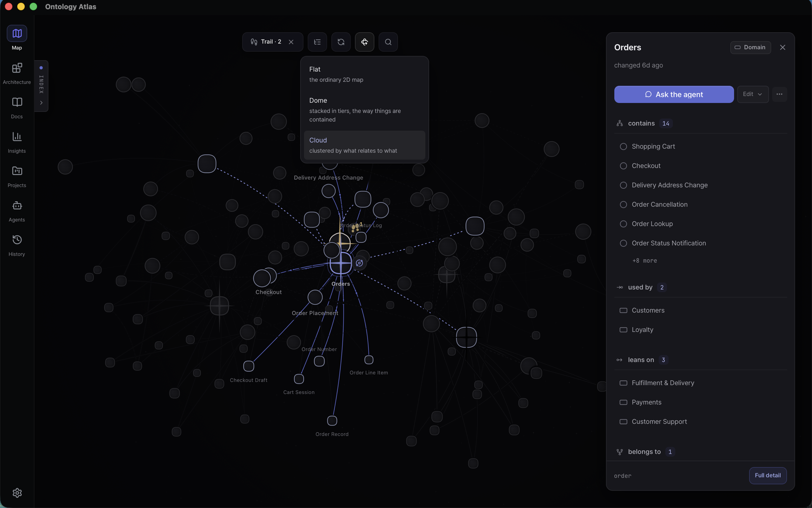Click Ask the agent button
This screenshot has height=508, width=812.
[x=674, y=94]
